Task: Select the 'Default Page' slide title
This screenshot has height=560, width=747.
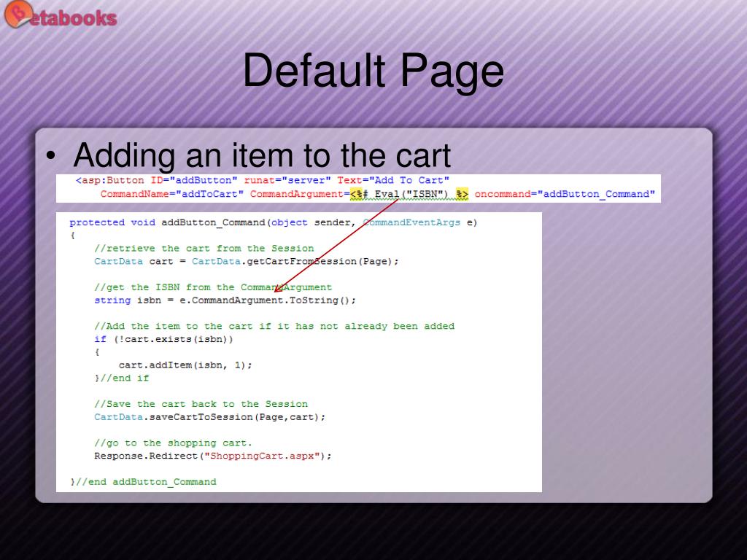Action: pos(373,71)
